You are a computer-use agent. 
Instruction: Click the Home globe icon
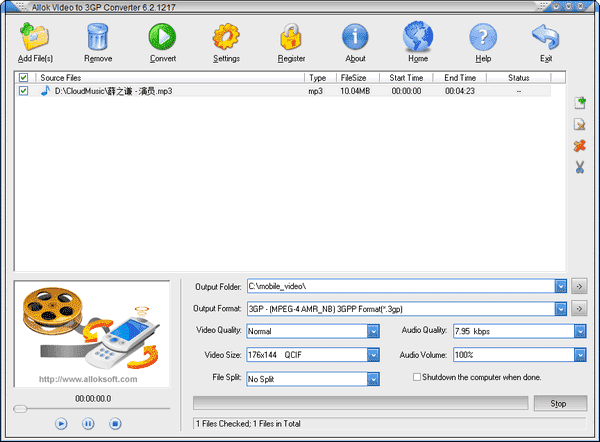point(418,37)
